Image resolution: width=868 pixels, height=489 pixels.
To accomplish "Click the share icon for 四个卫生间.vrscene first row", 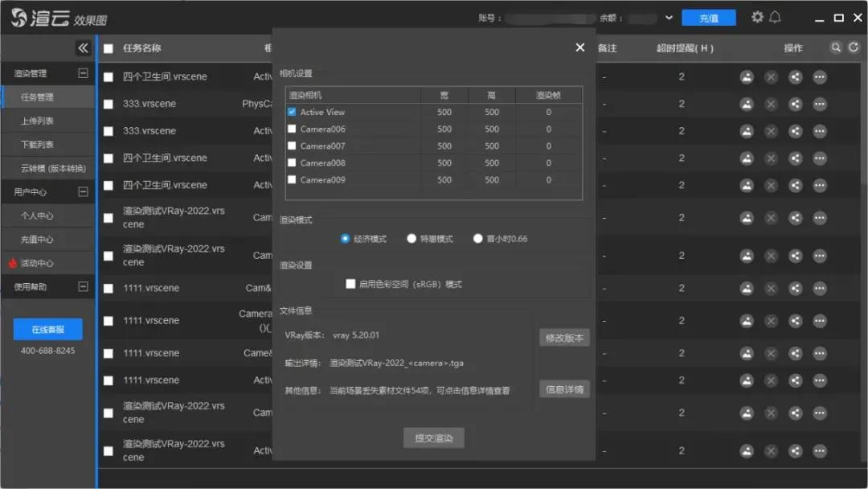I will 795,77.
